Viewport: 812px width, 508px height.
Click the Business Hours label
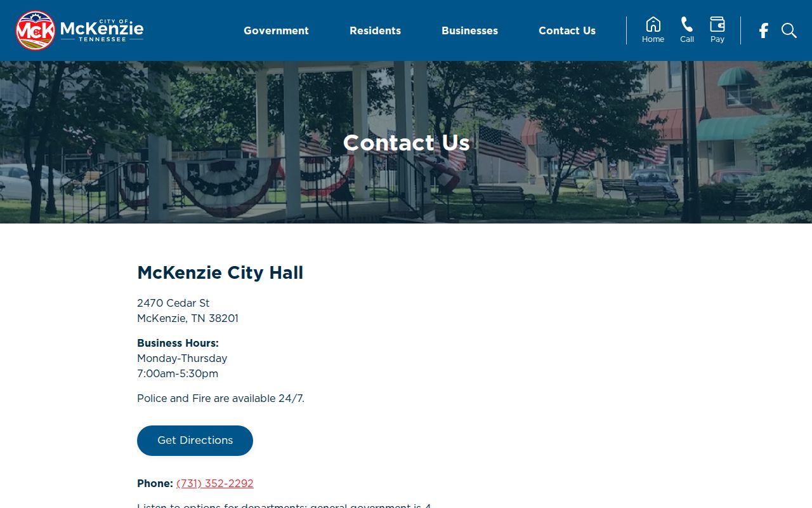coord(178,344)
